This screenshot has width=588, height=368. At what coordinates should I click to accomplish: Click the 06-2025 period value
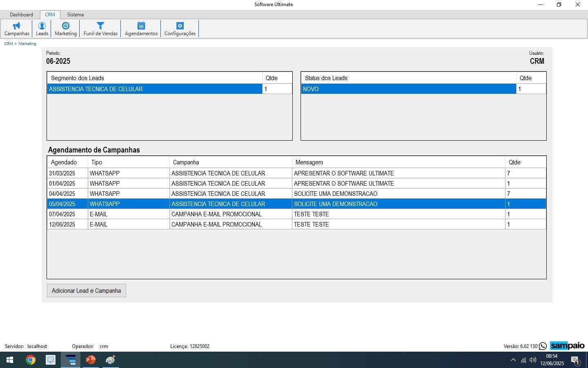[x=58, y=61]
